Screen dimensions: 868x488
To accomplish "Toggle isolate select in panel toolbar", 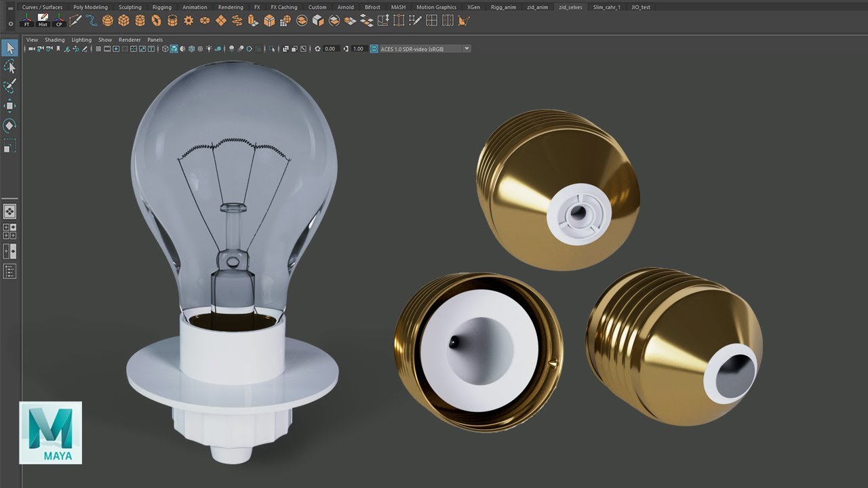I will tap(272, 49).
